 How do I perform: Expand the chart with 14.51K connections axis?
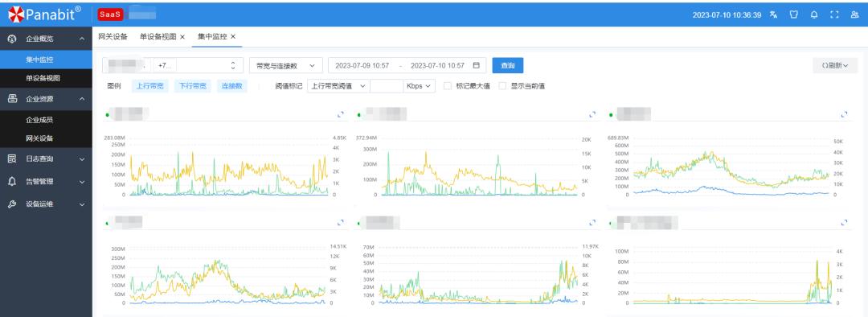341,222
